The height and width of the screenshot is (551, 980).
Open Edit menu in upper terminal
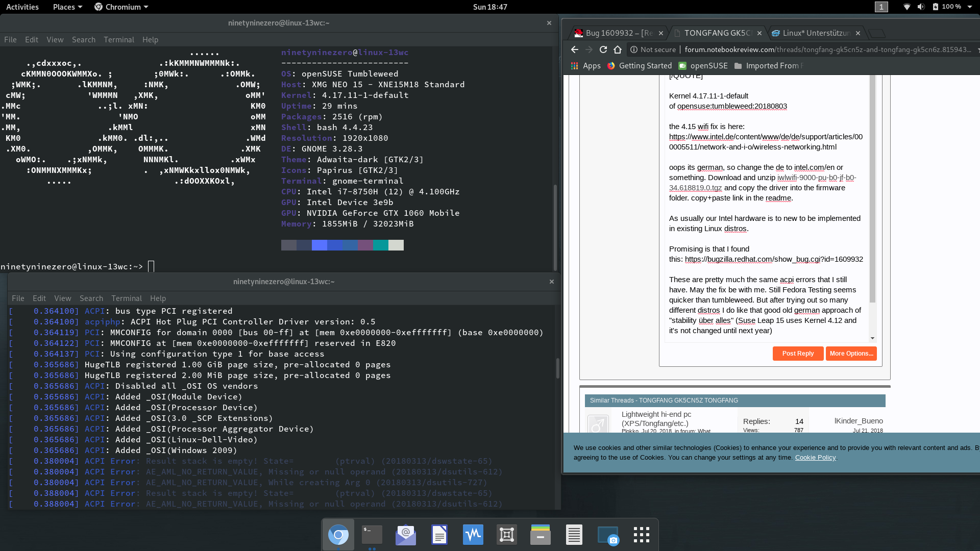click(32, 39)
